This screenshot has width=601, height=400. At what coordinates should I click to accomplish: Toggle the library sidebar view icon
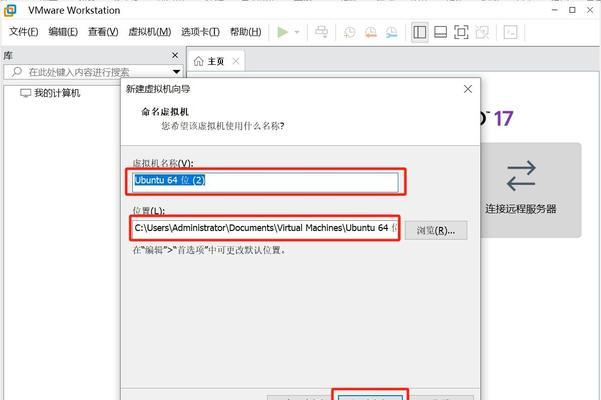[420, 32]
